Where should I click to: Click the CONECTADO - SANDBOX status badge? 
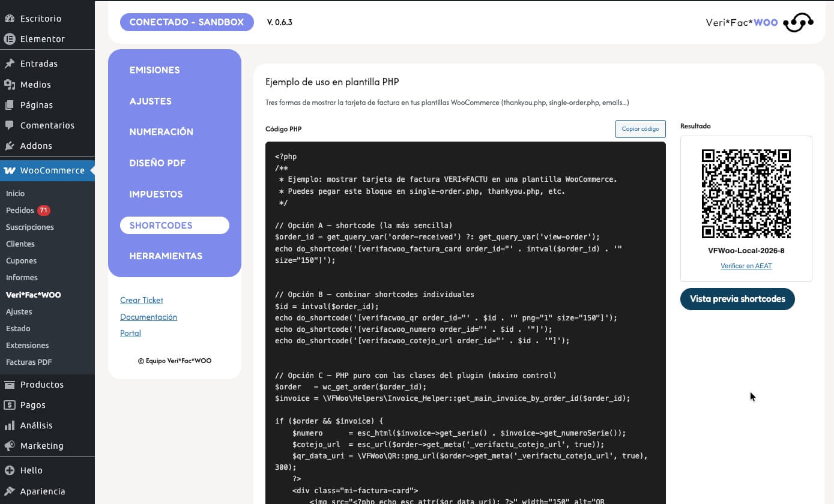[187, 22]
